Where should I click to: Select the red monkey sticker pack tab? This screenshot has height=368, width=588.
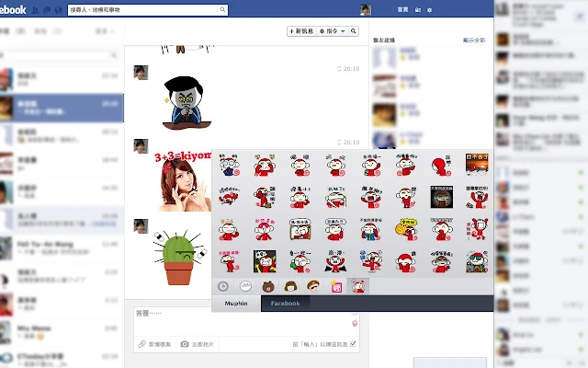(x=358, y=286)
